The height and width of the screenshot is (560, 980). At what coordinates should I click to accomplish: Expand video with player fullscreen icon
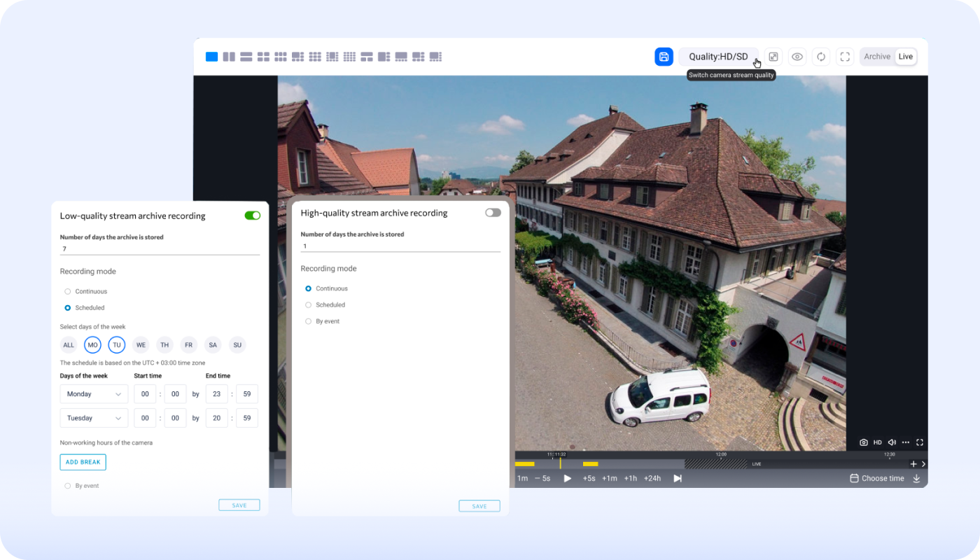pyautogui.click(x=920, y=442)
